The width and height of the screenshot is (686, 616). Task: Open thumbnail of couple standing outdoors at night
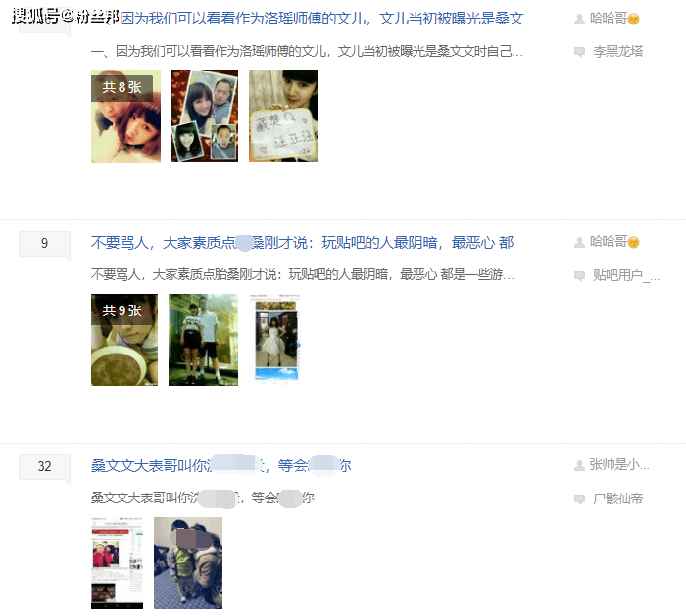click(x=204, y=340)
